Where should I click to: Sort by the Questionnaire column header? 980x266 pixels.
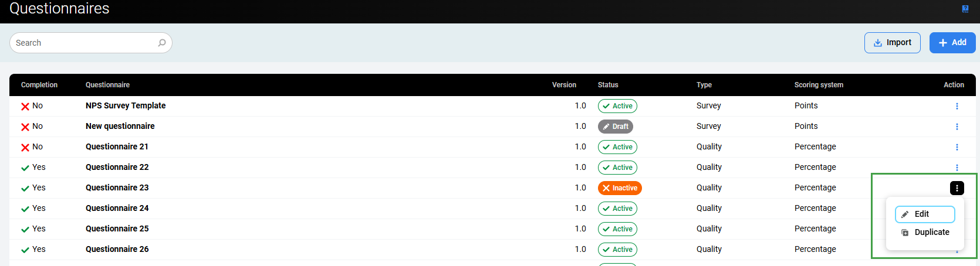click(x=107, y=85)
